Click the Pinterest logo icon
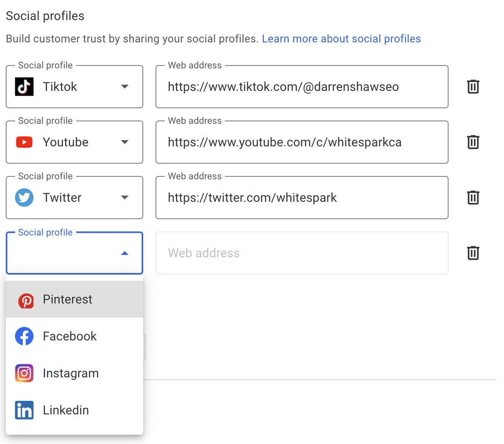504x444 pixels. point(26,301)
